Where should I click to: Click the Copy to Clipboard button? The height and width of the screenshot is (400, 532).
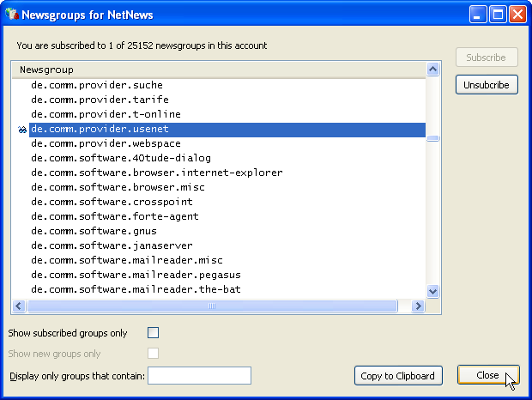pyautogui.click(x=397, y=376)
